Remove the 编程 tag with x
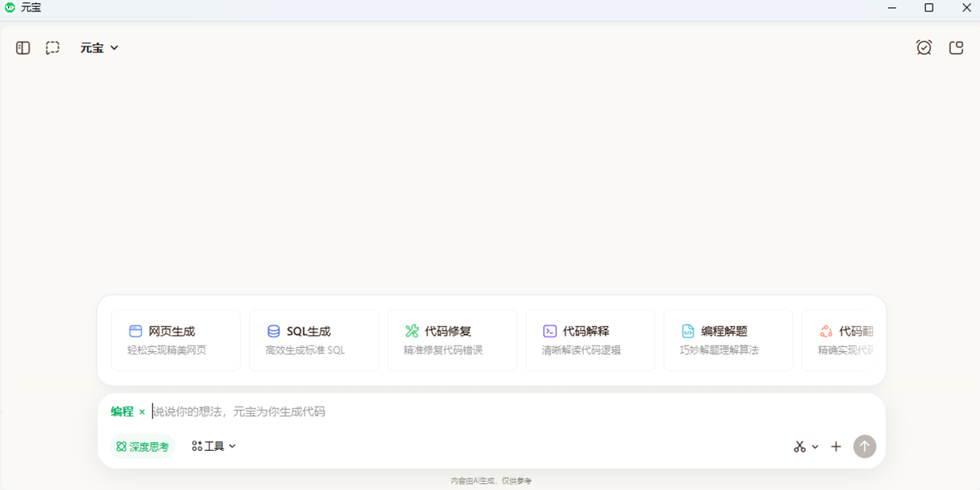The image size is (980, 490). (x=142, y=412)
